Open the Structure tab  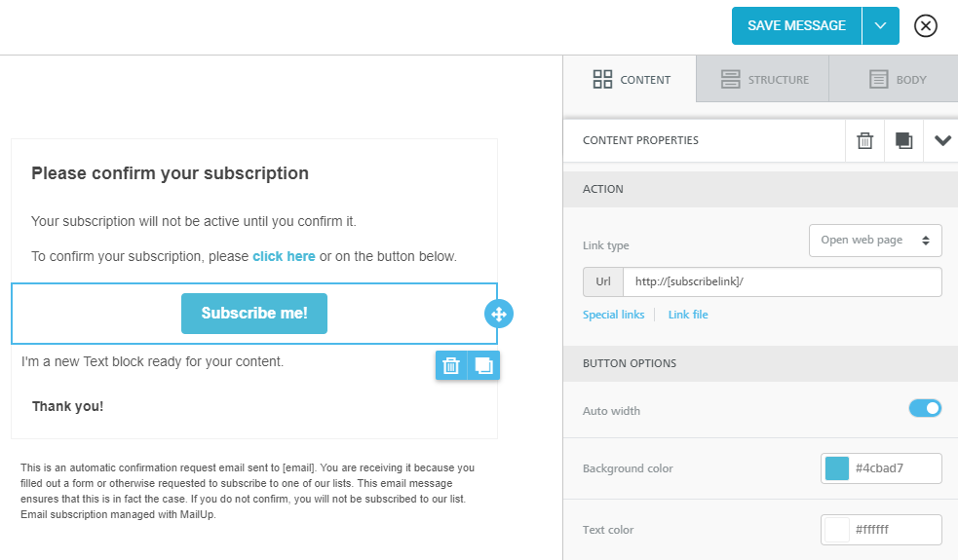click(x=764, y=80)
